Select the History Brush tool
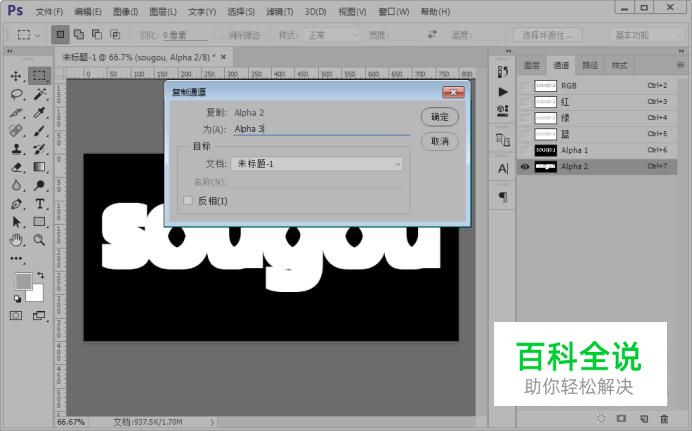This screenshot has width=692, height=431. 39,149
